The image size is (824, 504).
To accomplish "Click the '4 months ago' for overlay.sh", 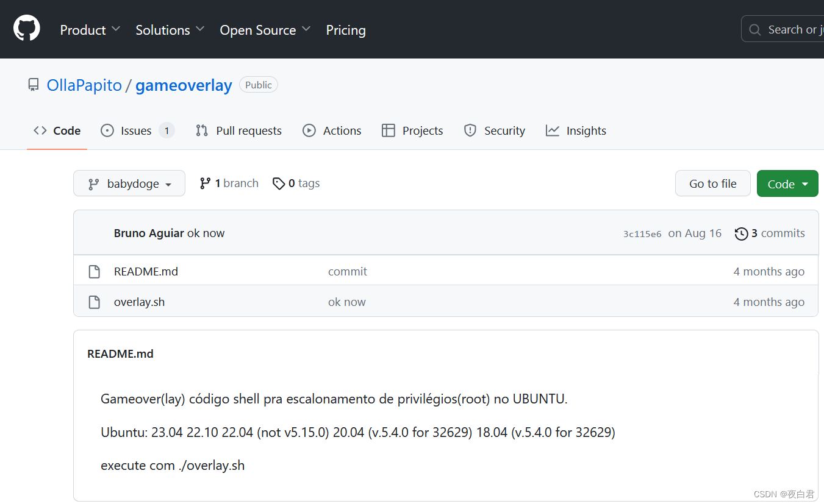I will tap(769, 302).
